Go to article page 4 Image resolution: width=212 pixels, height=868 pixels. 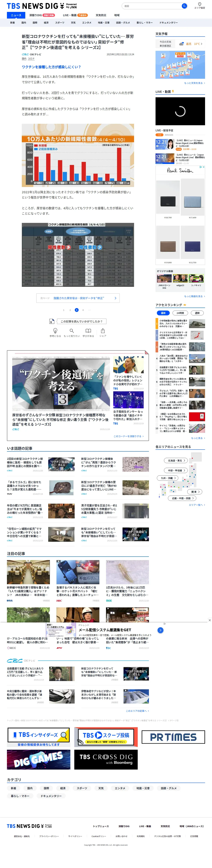[x=83, y=310]
